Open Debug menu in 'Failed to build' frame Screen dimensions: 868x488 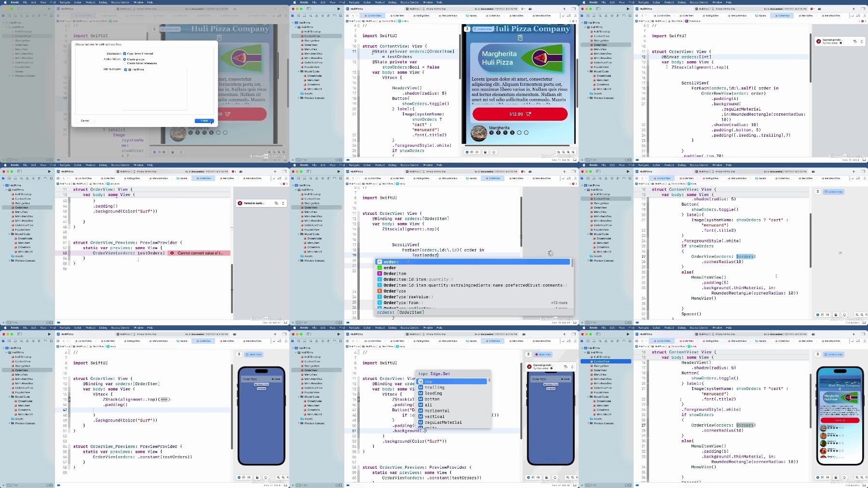pyautogui.click(x=103, y=165)
